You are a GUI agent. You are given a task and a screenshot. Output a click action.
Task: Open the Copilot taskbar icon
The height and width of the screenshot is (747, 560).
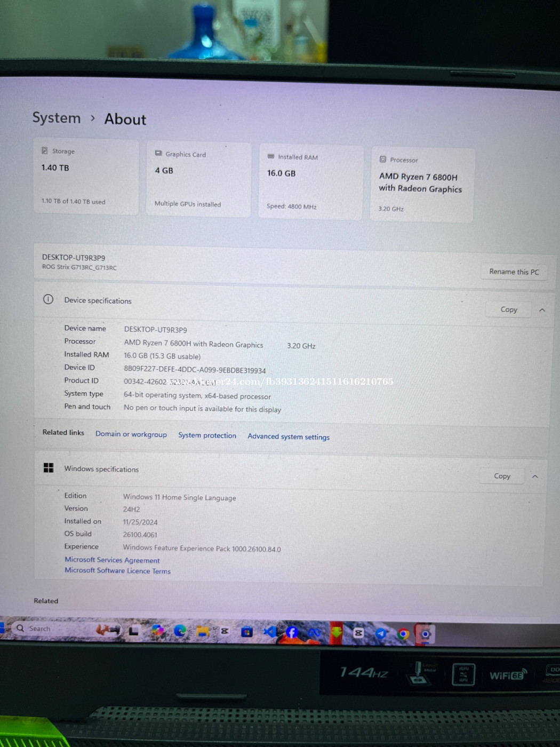pos(157,631)
